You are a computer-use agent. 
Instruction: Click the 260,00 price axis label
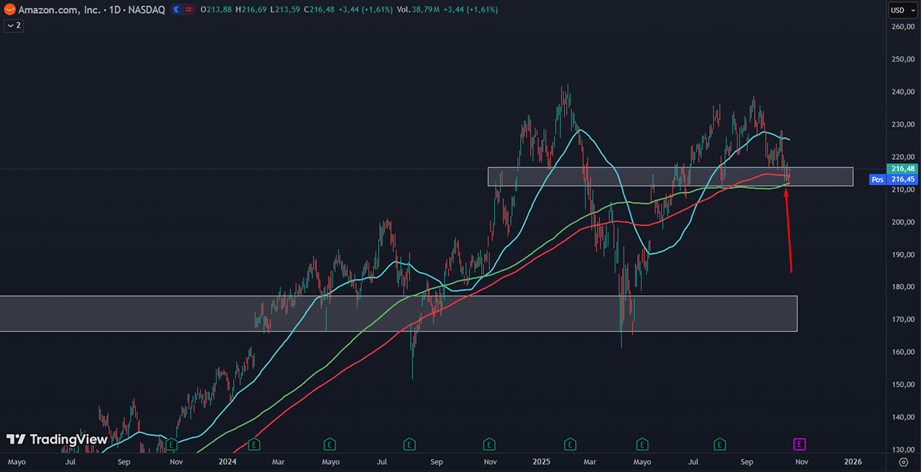click(903, 26)
